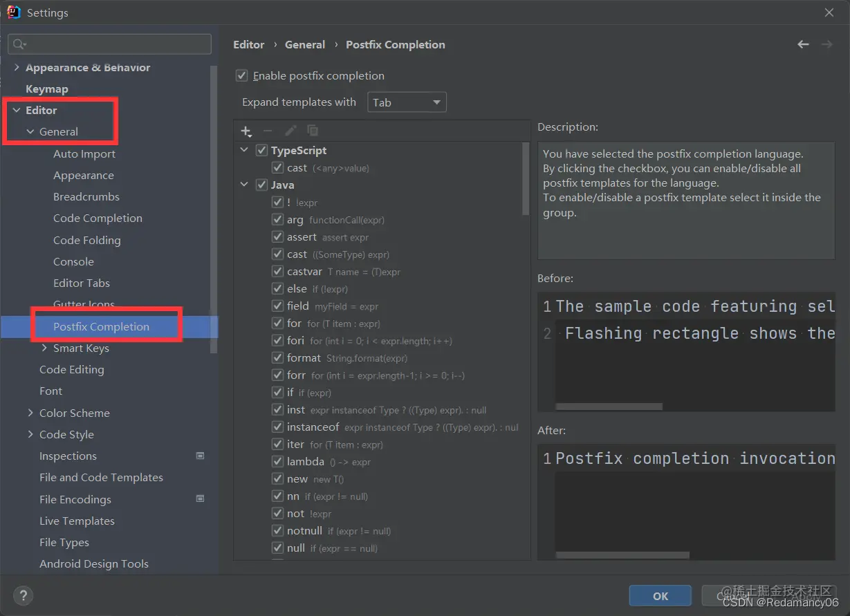Click the Before preview horizontal scrollbar

[x=609, y=407]
